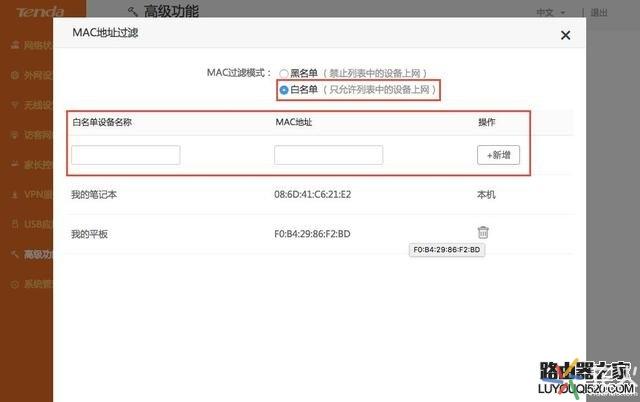Click the 网络状态 sidebar icon
Screen dimensions: 640x402
coord(14,45)
